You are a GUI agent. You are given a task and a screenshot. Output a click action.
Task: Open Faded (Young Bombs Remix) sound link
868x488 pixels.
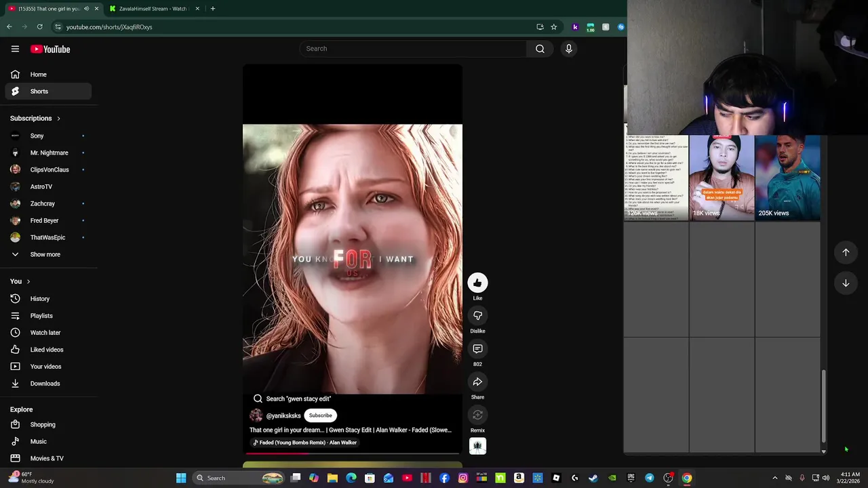pos(304,443)
